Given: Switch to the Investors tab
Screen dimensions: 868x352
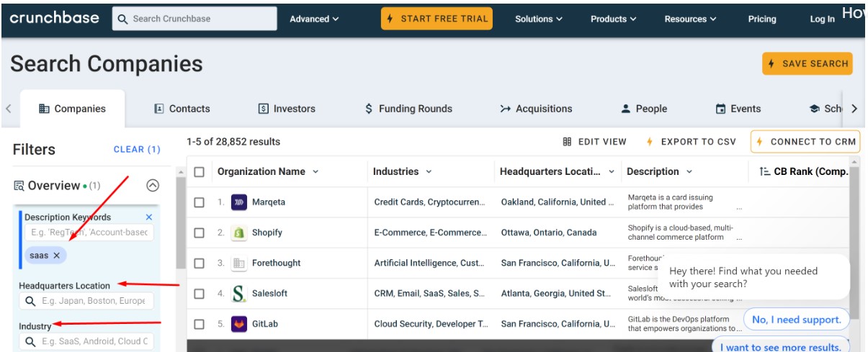Looking at the screenshot, I should [x=287, y=109].
